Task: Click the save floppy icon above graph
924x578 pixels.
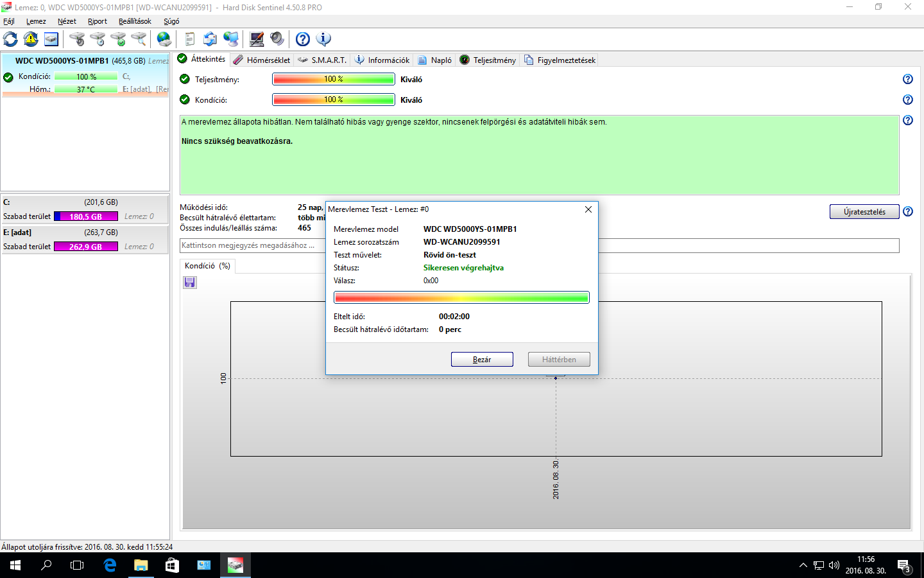Action: pos(190,283)
